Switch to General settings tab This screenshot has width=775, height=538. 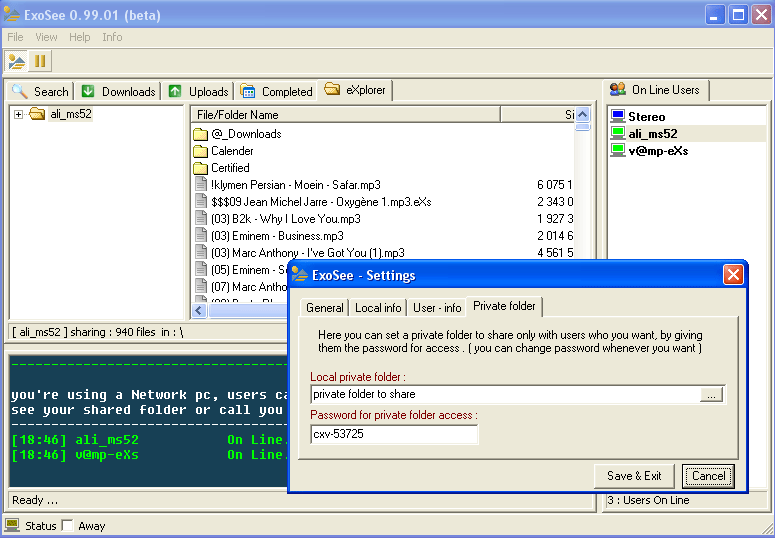pyautogui.click(x=325, y=308)
